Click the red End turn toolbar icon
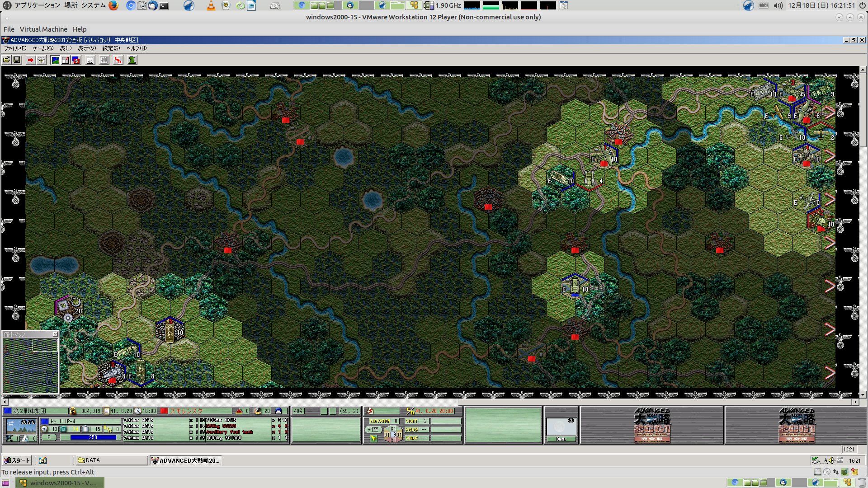Viewport: 868px width, 488px height. pos(118,60)
